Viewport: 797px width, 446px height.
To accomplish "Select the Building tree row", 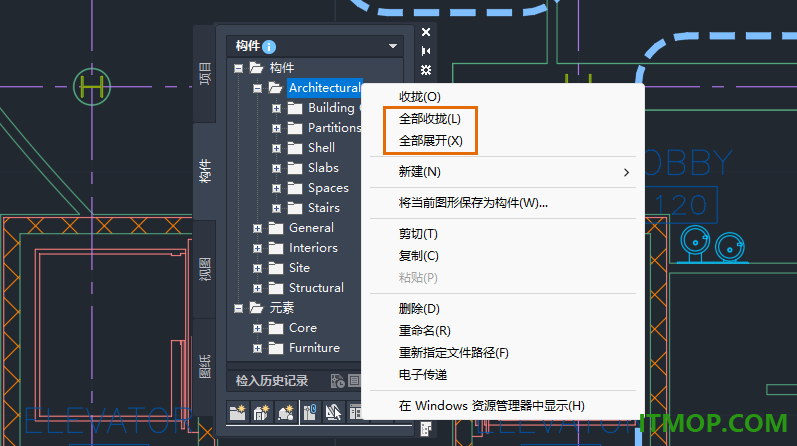I will (x=331, y=108).
